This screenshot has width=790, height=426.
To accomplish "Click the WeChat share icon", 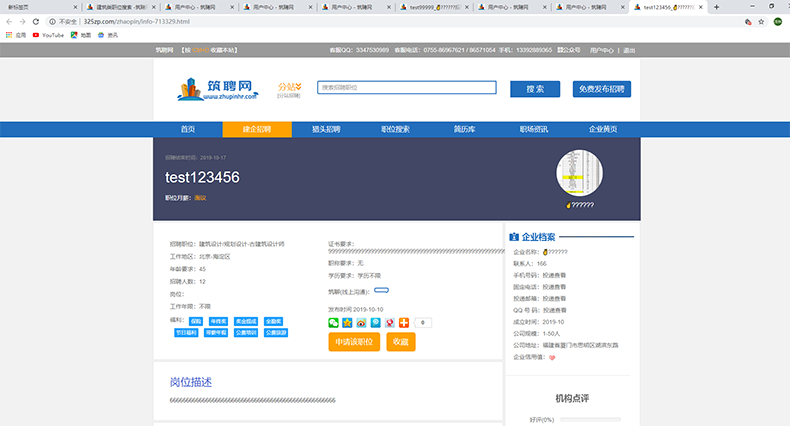I will coord(334,322).
